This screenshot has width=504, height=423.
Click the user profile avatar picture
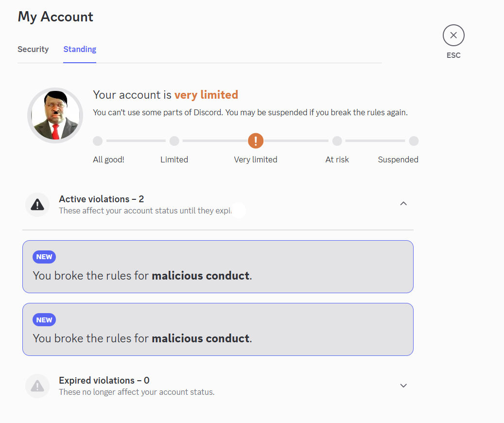tap(55, 116)
